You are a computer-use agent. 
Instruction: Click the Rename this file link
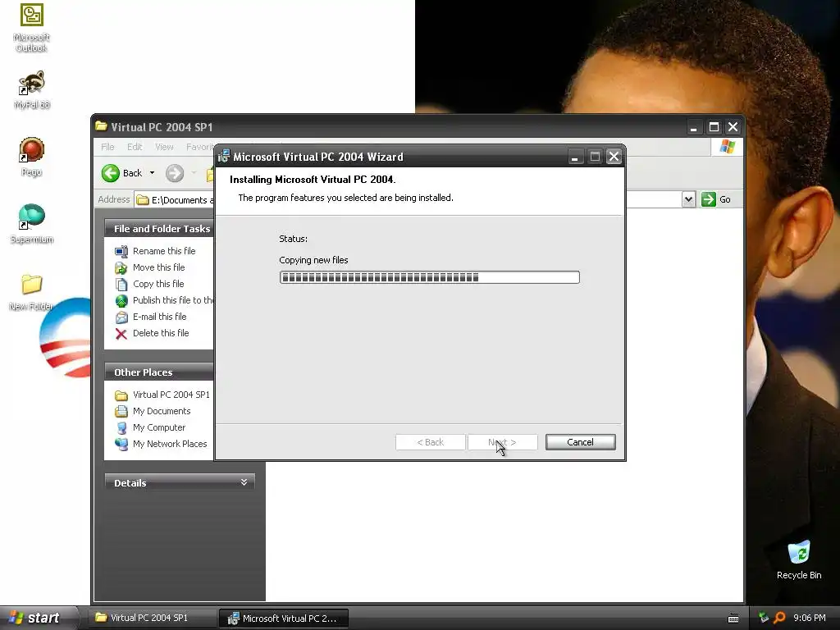(164, 251)
